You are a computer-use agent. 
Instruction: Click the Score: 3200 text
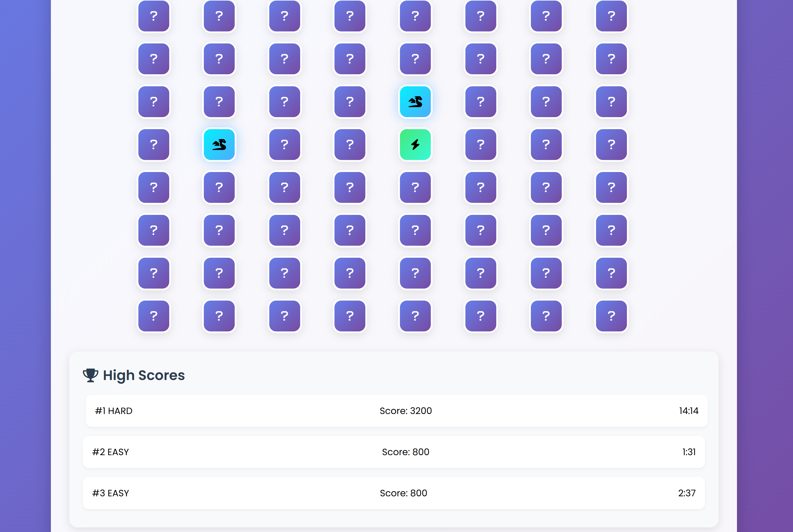point(405,411)
